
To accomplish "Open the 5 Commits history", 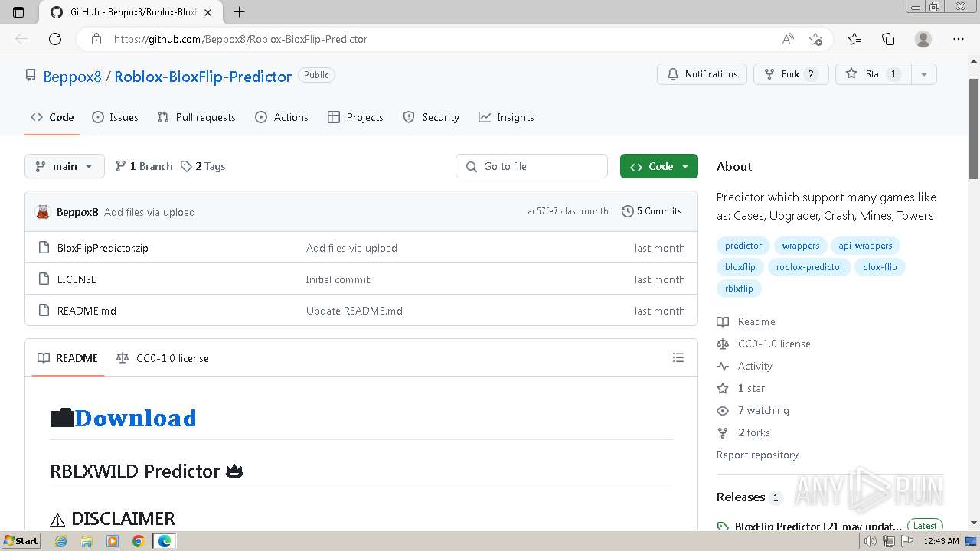I will tap(652, 211).
